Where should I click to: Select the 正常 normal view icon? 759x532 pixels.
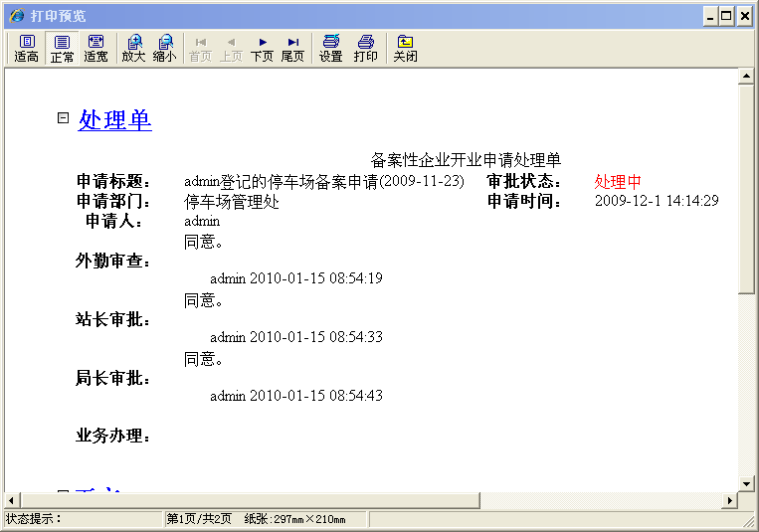coord(62,48)
